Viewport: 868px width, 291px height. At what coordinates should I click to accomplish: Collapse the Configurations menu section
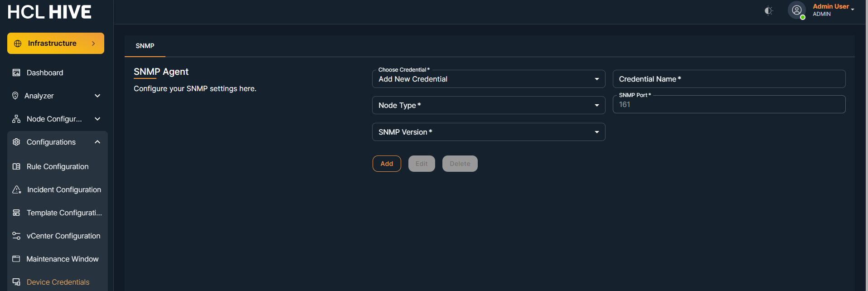click(x=97, y=142)
